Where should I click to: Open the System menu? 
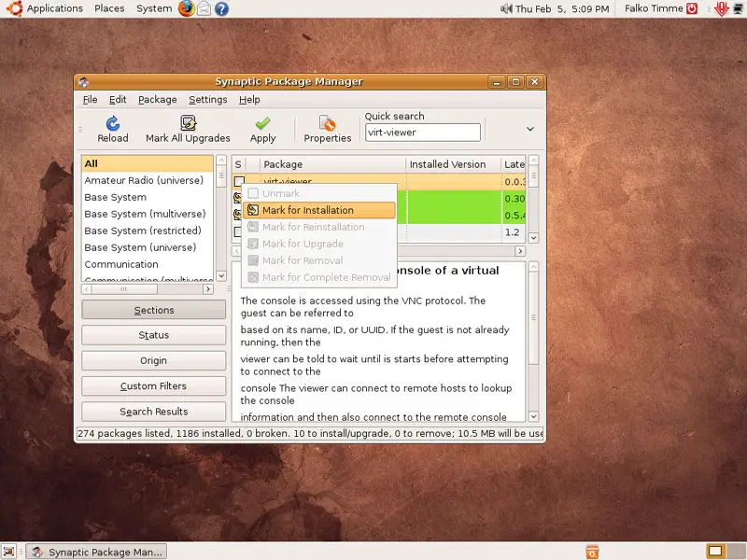coord(154,8)
